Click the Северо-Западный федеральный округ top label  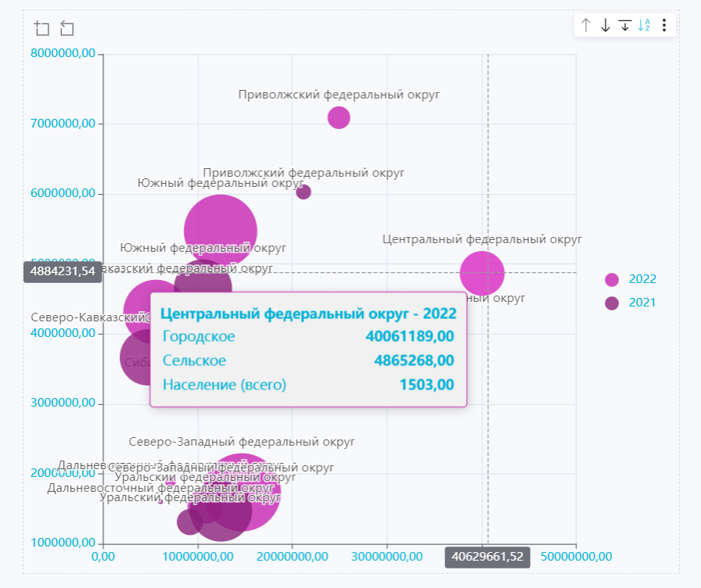[x=242, y=442]
